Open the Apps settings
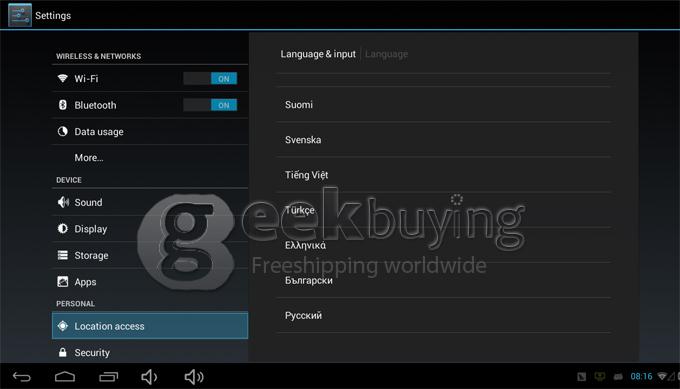 150,281
